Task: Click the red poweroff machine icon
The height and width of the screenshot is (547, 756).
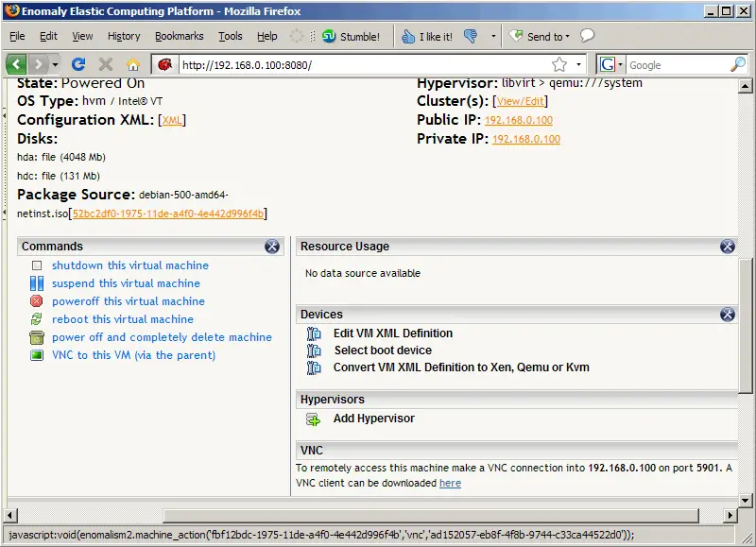Action: click(37, 301)
